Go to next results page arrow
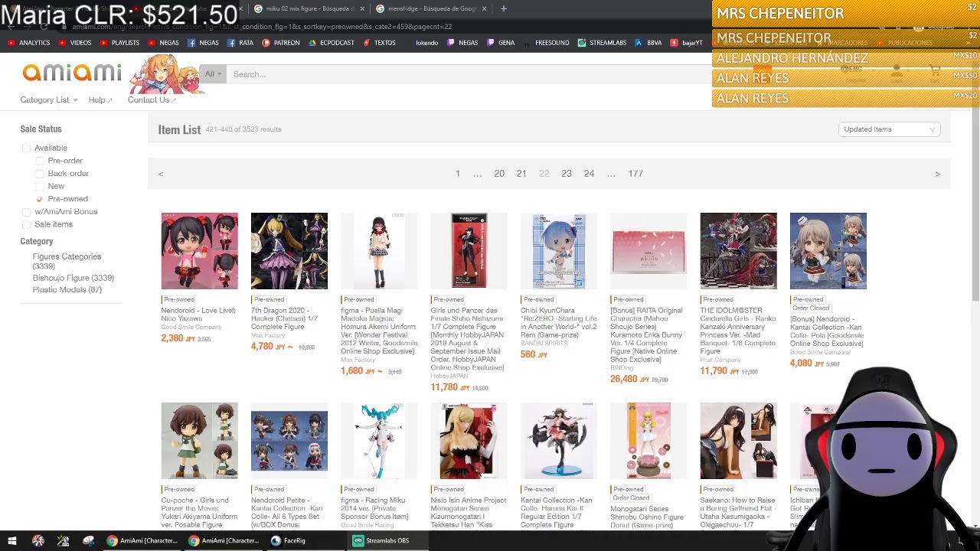 [937, 174]
